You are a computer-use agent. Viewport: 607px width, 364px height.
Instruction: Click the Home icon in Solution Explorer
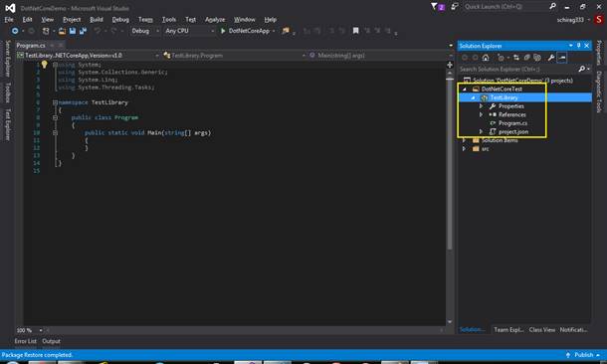[x=486, y=58]
